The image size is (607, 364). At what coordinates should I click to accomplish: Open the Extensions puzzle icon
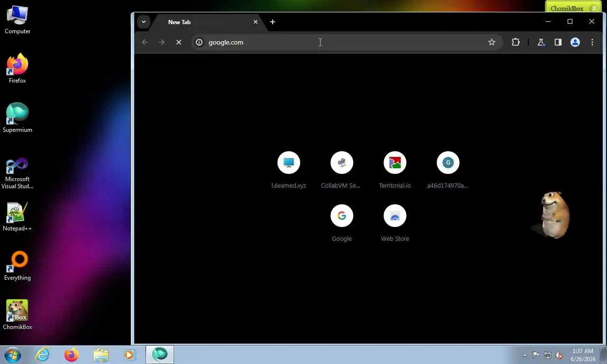click(516, 42)
